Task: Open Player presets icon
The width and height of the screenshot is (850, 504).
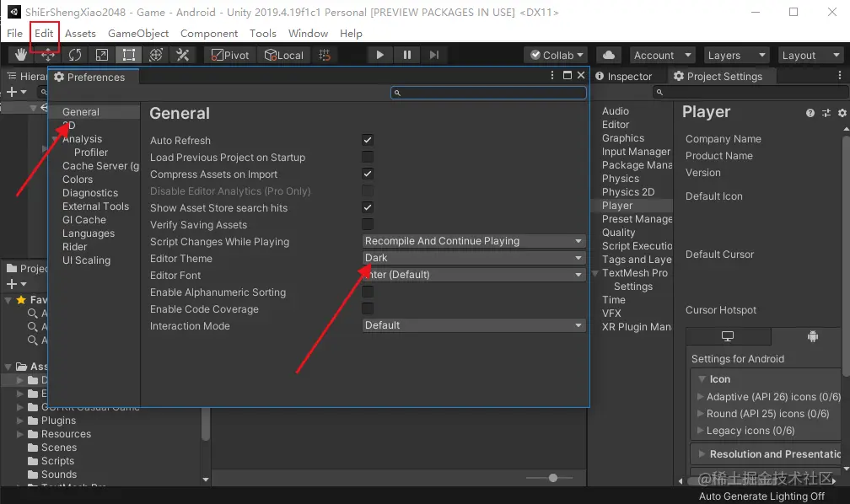Action: (x=826, y=113)
